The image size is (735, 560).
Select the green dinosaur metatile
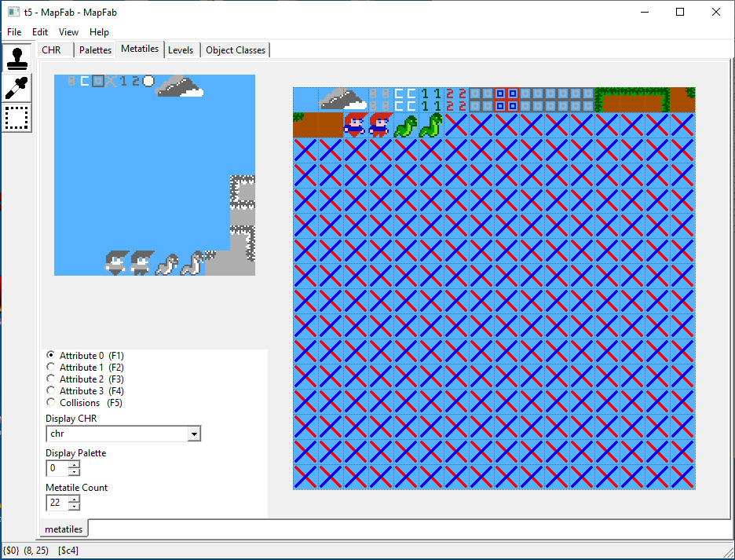405,124
